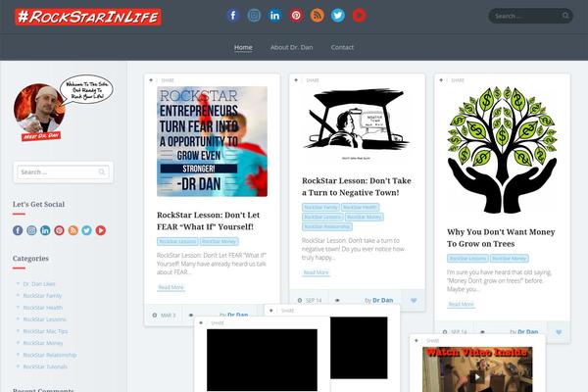Open the RockStar Lessons category in sidebar
The image size is (588, 392).
[44, 319]
